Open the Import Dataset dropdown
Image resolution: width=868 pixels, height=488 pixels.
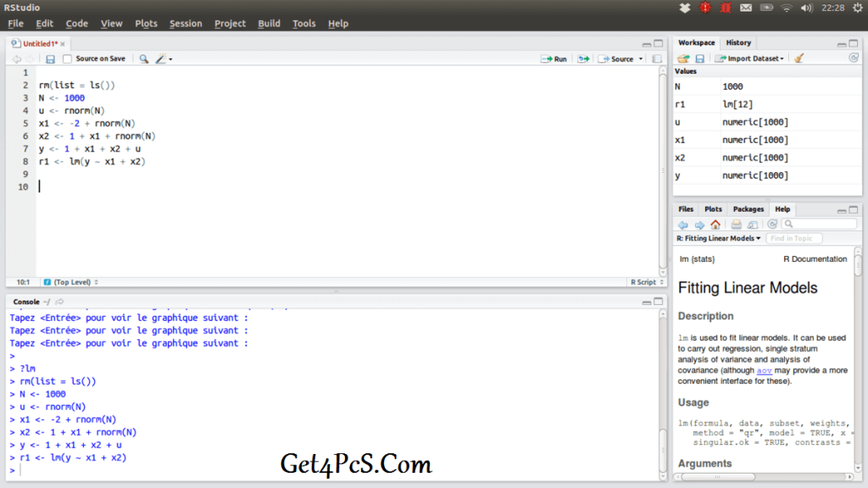click(x=749, y=58)
